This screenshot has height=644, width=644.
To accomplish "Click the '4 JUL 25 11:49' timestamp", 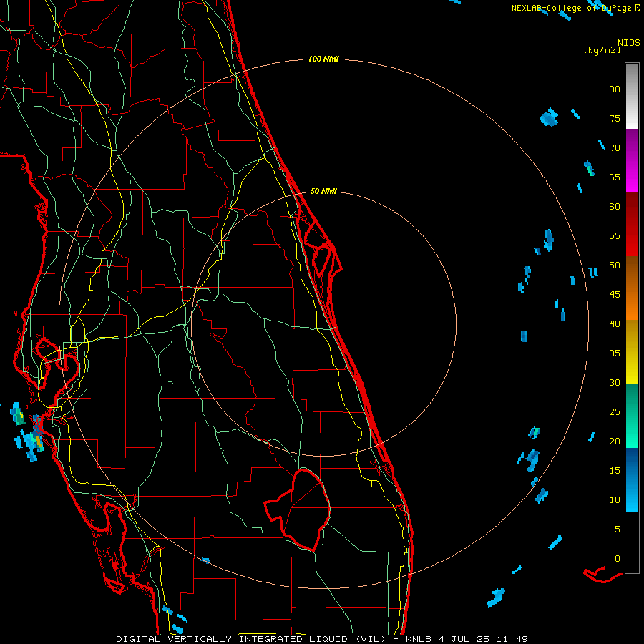I will 483,639.
